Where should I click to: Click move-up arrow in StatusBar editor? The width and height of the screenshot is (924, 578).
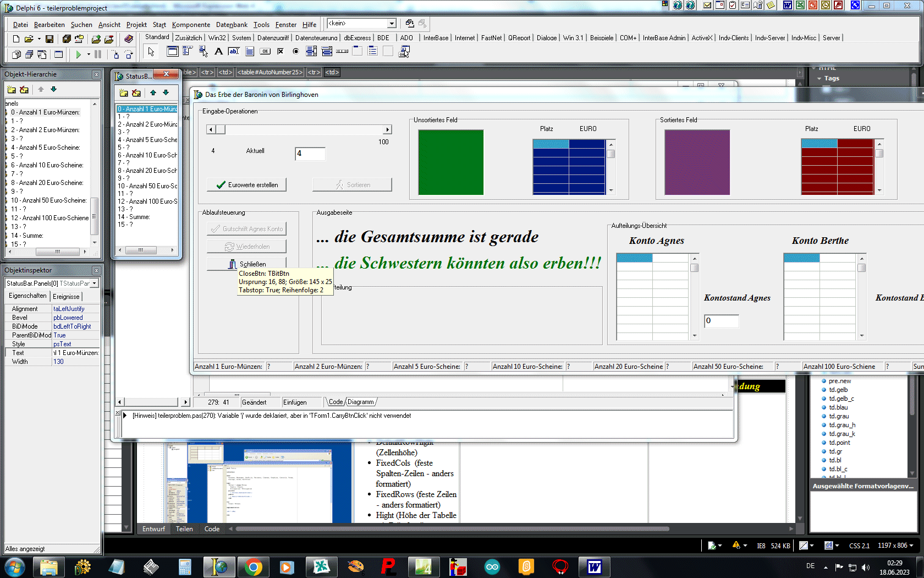click(x=153, y=92)
